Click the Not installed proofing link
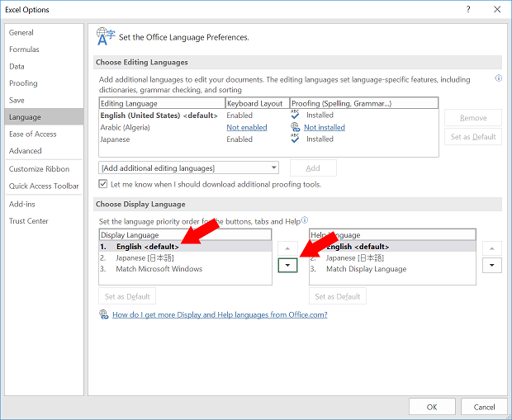This screenshot has width=512, height=420. 325,128
